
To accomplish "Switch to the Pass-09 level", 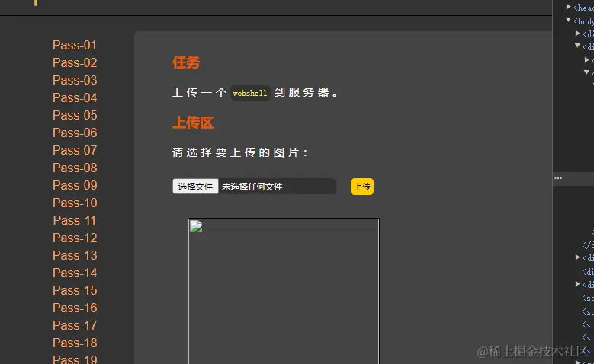I will (75, 185).
